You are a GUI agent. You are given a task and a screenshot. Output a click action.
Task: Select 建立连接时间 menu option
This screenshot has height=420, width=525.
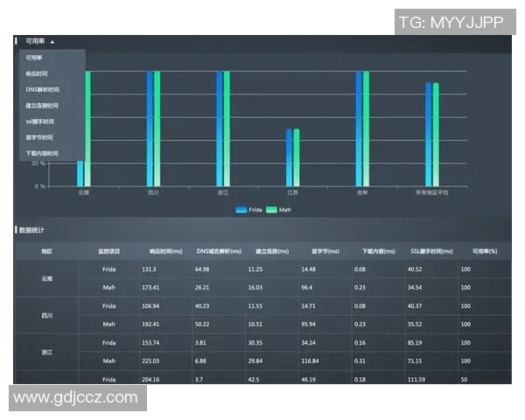click(43, 105)
